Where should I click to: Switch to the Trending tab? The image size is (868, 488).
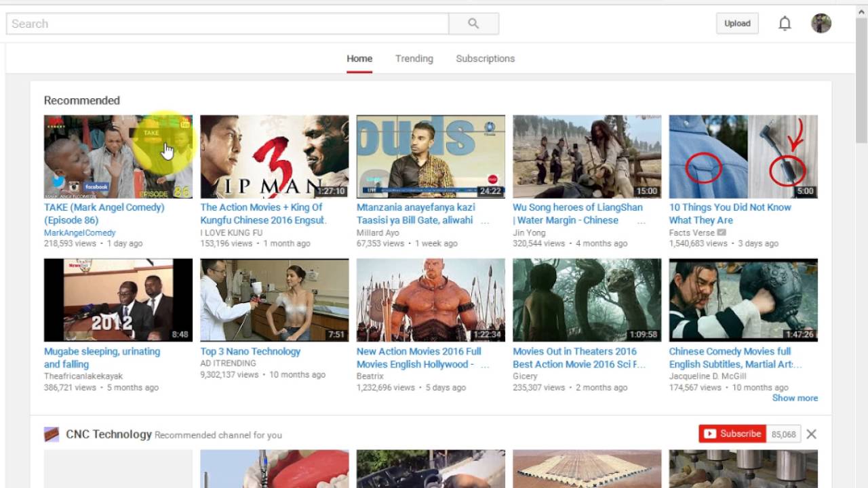click(414, 59)
